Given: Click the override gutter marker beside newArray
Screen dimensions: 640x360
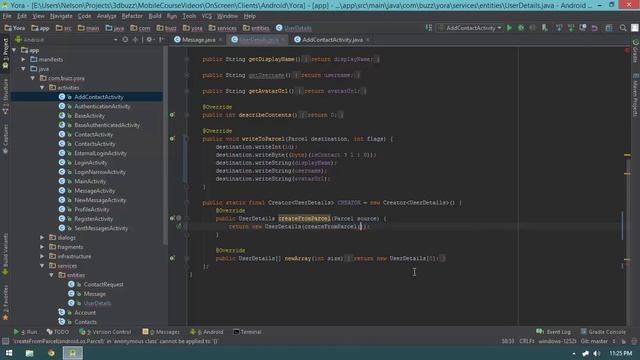Looking at the screenshot, I should 172,258.
